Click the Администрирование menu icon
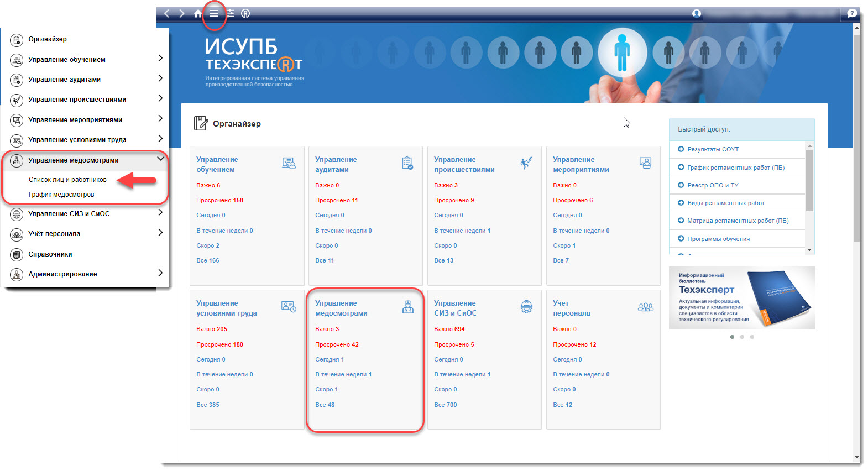This screenshot has width=868, height=471. click(17, 274)
